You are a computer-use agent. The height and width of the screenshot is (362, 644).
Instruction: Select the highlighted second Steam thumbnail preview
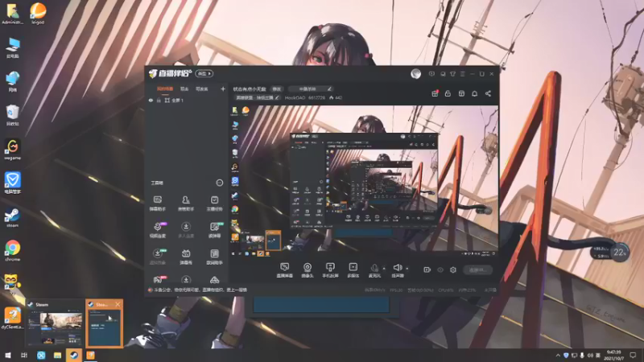coord(105,324)
